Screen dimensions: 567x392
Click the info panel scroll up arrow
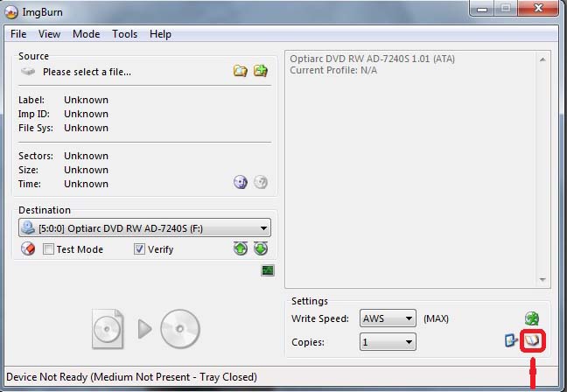pyautogui.click(x=542, y=59)
